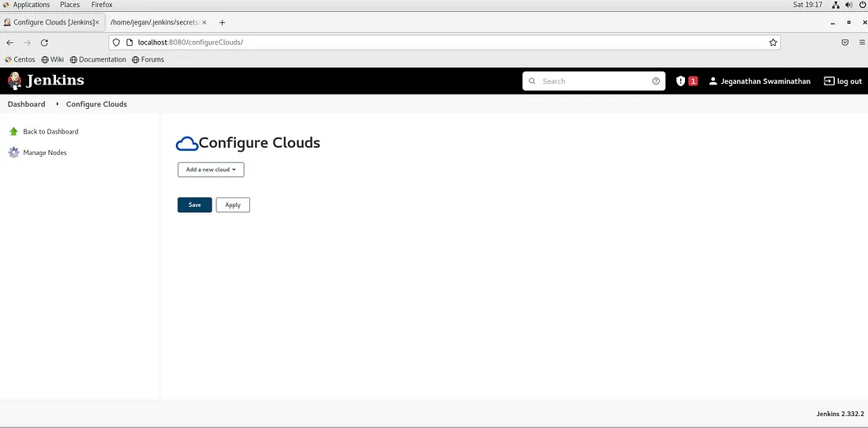Open the Documentation bookmark
This screenshot has height=428, width=868.
pos(98,59)
